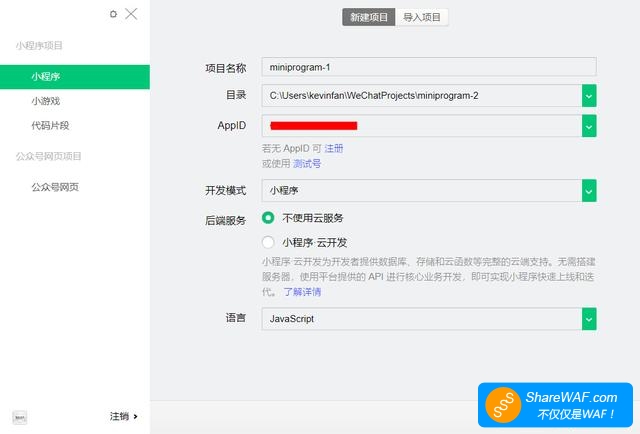Screen dimensions: 640x434
Task: Switch to 新建项目 tab
Action: 369,17
